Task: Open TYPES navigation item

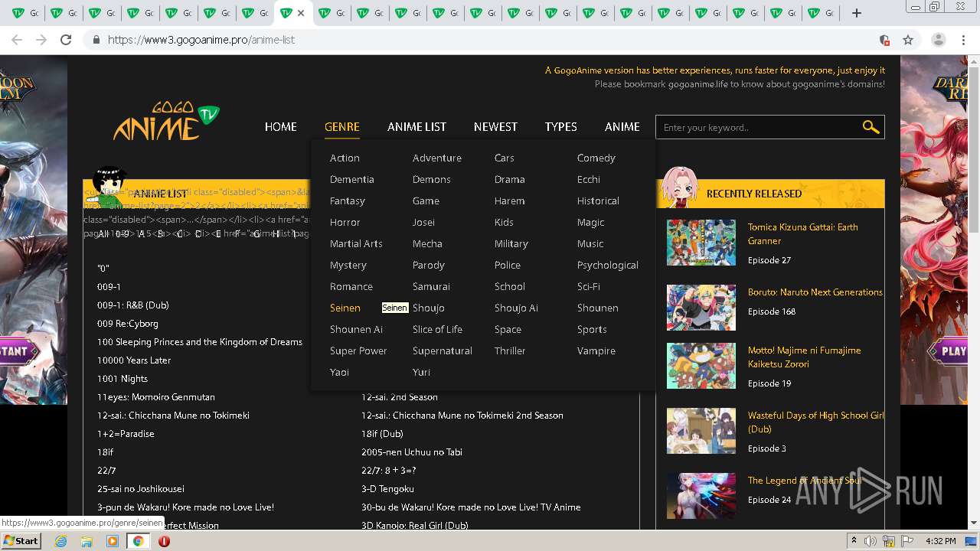Action: pyautogui.click(x=560, y=127)
